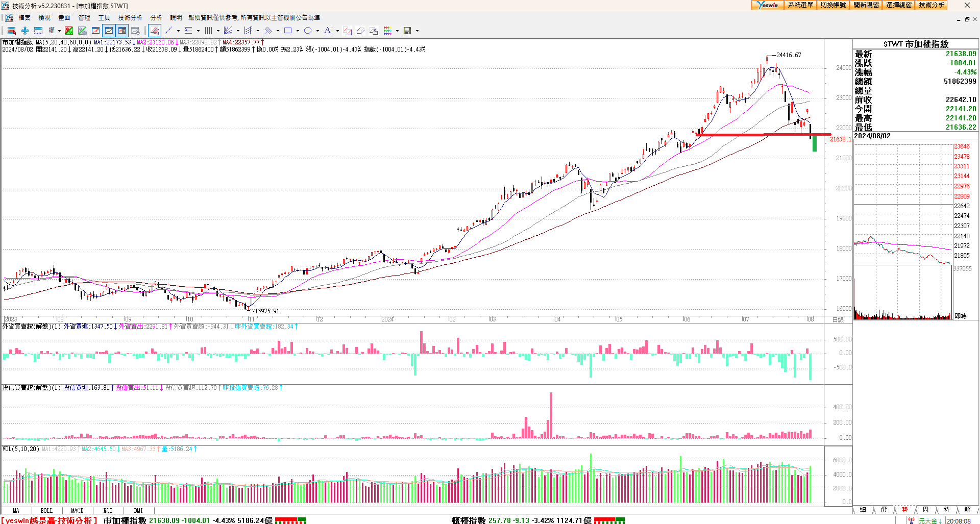Image resolution: width=980 pixels, height=524 pixels.
Task: Open the text annotation tool dropdown arrow
Action: 337,31
